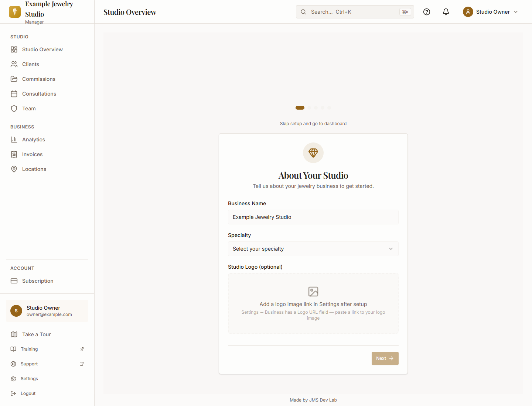Focus the Business Name input field
The height and width of the screenshot is (406, 532).
click(x=313, y=217)
